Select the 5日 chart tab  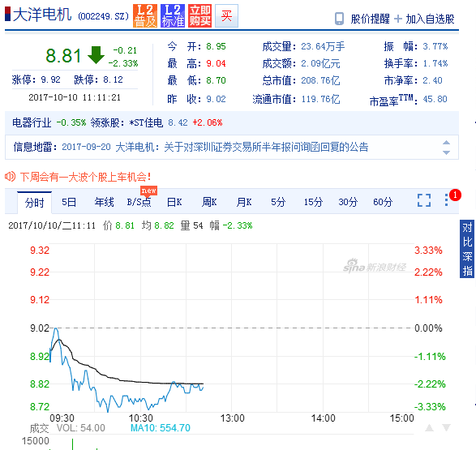pyautogui.click(x=69, y=202)
